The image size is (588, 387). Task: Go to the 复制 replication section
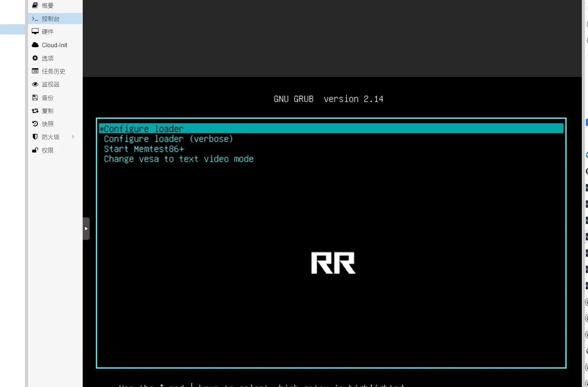point(48,111)
